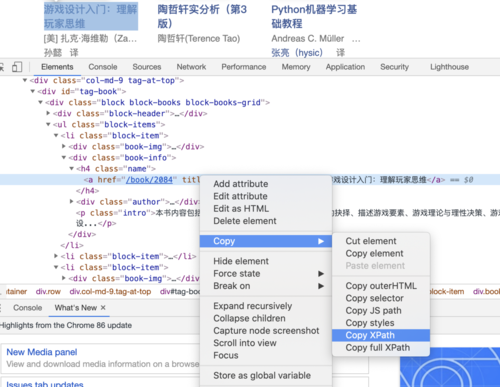
Task: Close the What's New drawer tab
Action: pyautogui.click(x=103, y=307)
